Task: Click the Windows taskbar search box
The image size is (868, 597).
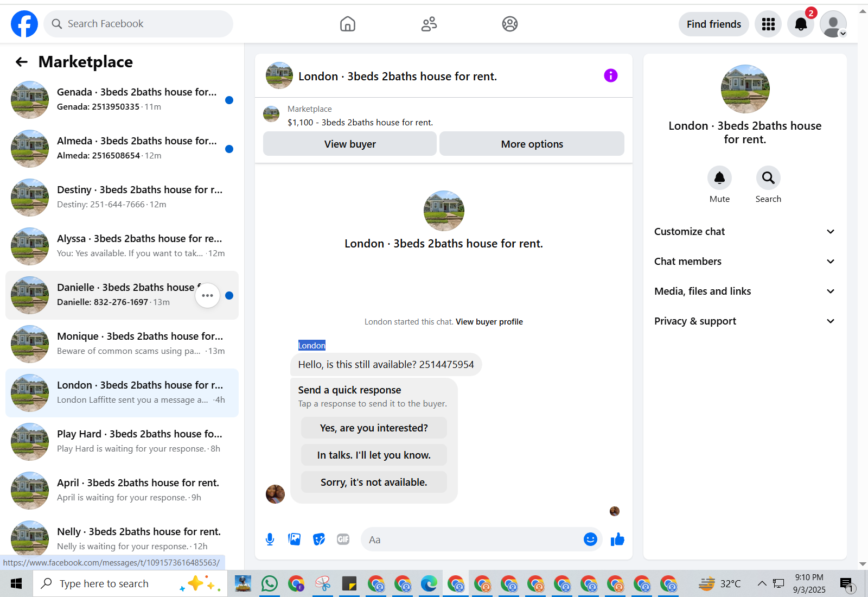Action: 130,583
